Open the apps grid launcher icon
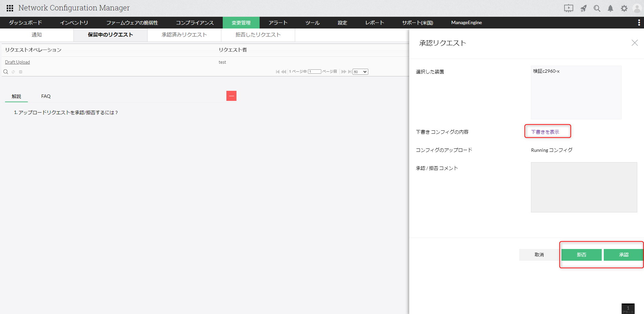This screenshot has height=314, width=644. pos(10,8)
